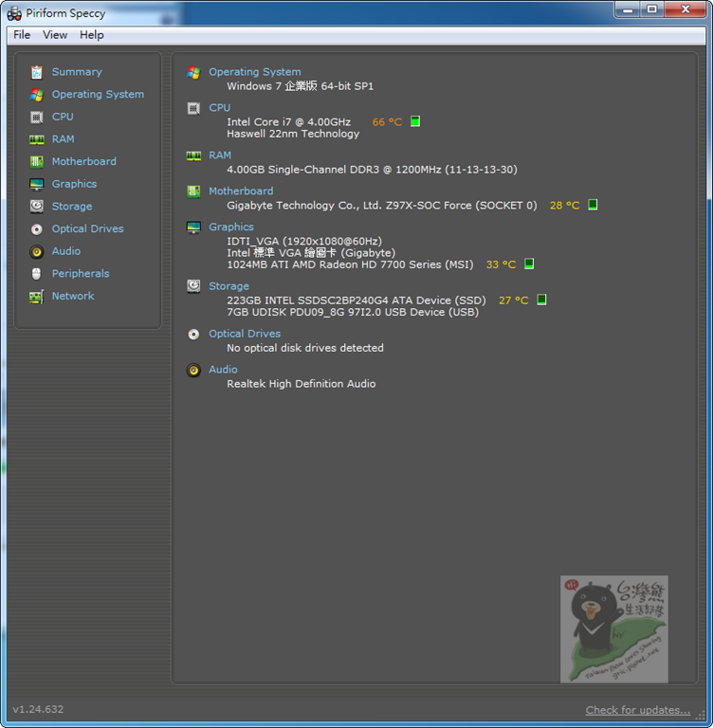
Task: Click the Piriform Speccy title bar app icon
Action: coord(14,13)
